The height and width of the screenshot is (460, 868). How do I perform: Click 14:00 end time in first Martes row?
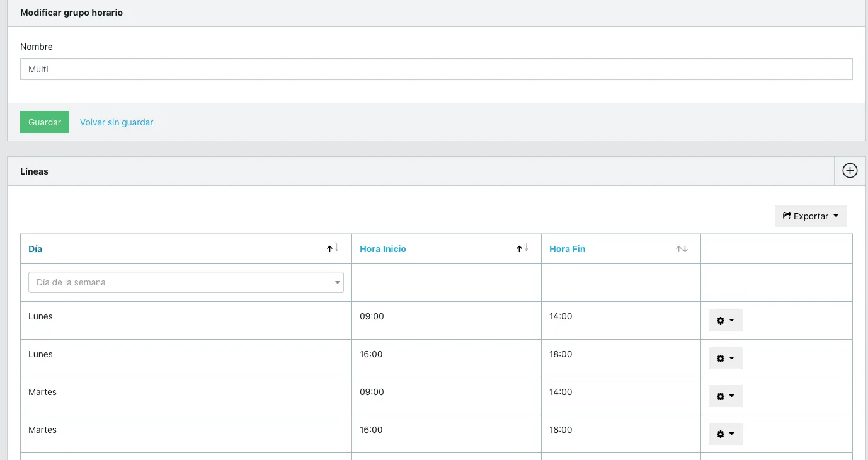point(561,392)
